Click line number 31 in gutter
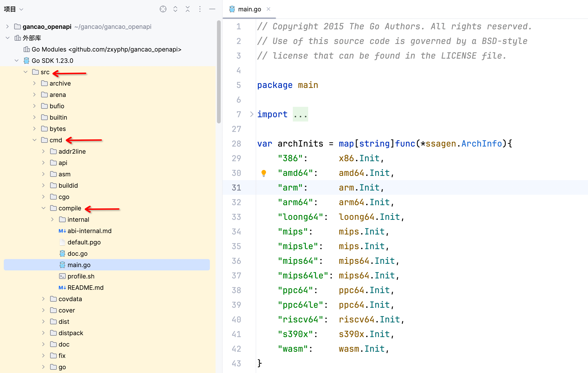The width and height of the screenshot is (588, 373). tap(236, 187)
